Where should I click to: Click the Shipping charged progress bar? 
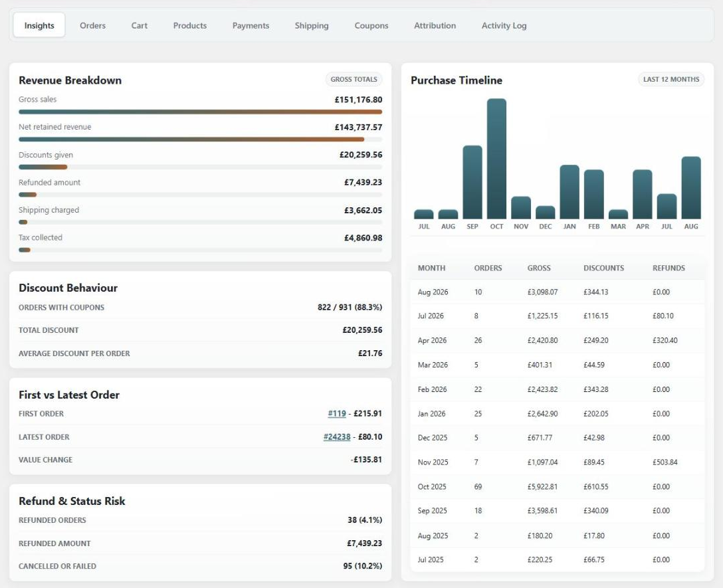(x=200, y=223)
